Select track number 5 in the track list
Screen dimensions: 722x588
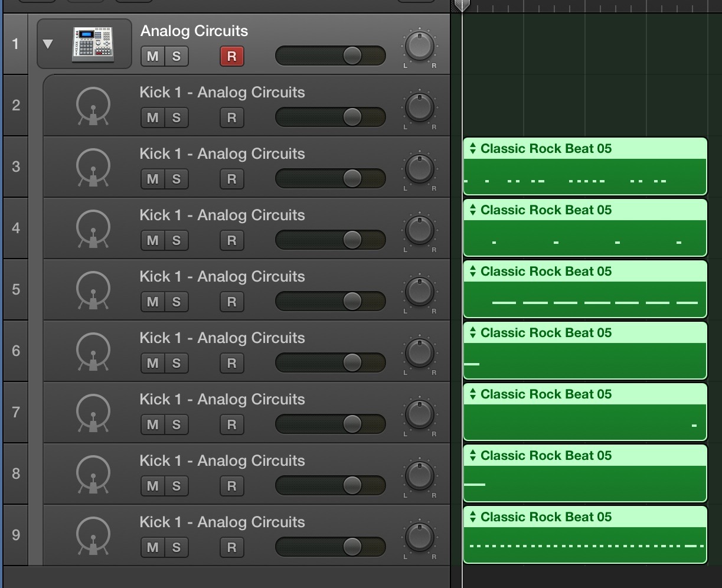[x=16, y=289]
